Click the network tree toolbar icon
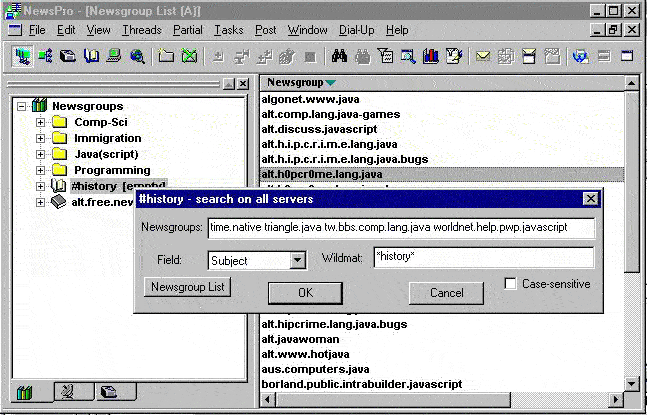Viewport: 647px width, 415px height. [22, 56]
